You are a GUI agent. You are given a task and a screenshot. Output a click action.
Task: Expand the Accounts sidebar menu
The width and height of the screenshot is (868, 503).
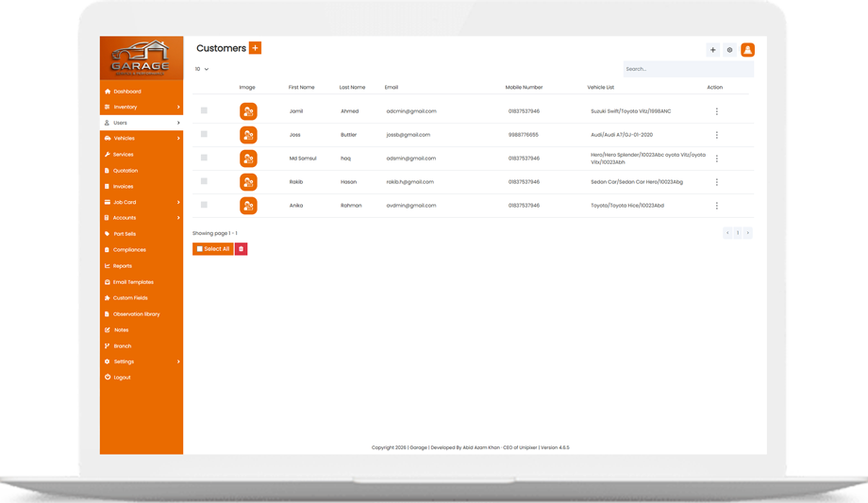click(142, 218)
